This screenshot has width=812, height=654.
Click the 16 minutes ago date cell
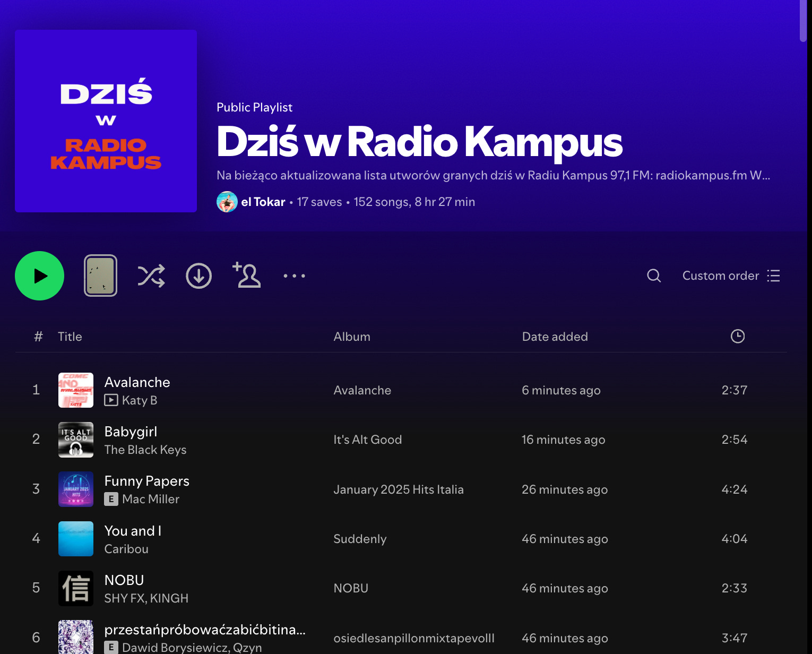click(x=563, y=440)
